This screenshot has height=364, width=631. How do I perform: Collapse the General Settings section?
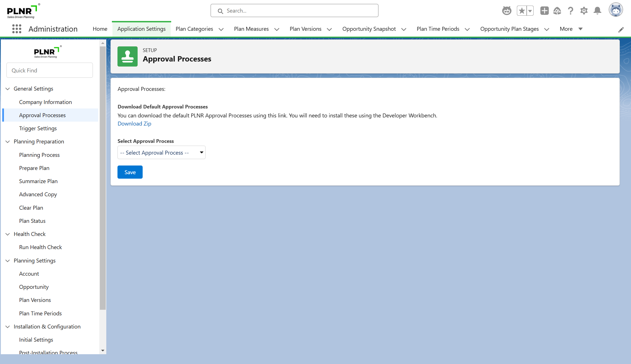[8, 89]
